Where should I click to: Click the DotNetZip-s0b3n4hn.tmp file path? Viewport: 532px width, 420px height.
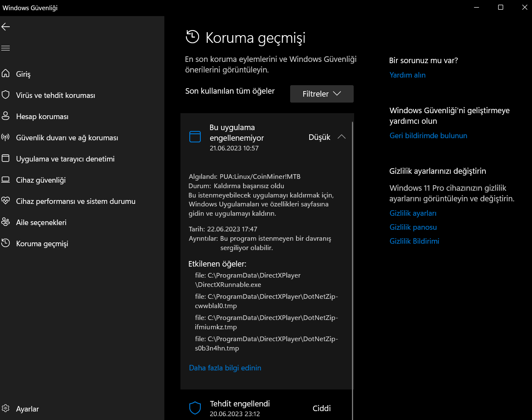266,343
